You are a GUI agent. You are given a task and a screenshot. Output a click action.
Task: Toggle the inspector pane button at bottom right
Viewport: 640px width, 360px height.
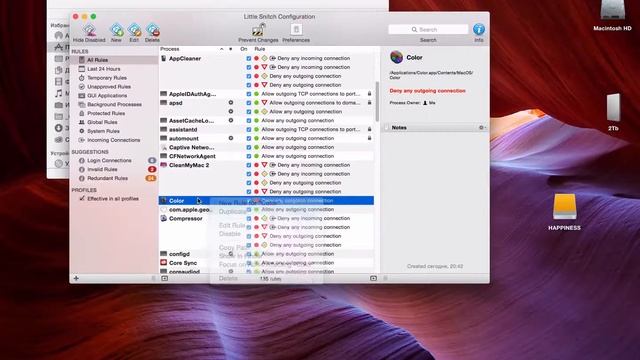tap(373, 278)
